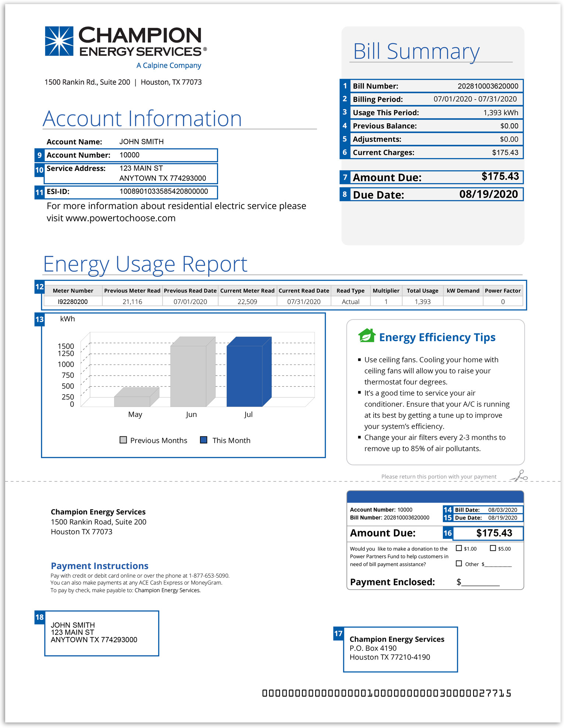
Task: Click the phone number 1-877-653-5090 line
Action: coord(140,576)
